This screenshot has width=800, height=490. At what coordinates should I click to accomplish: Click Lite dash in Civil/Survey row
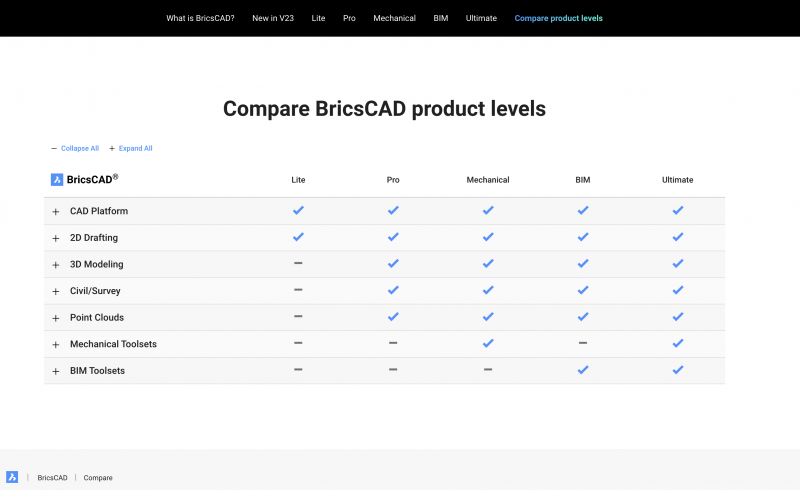click(x=298, y=290)
